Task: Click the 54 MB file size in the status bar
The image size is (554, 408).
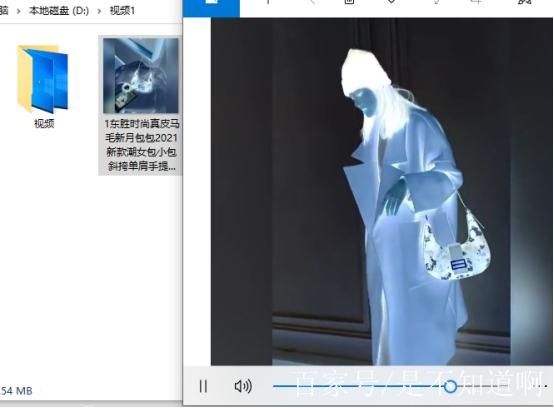Action: coord(16,391)
